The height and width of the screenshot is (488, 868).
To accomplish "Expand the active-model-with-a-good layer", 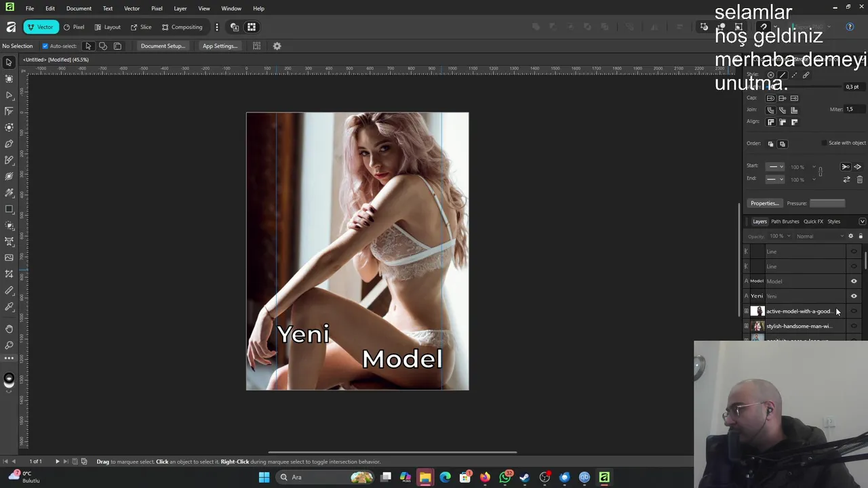I will coord(747,311).
